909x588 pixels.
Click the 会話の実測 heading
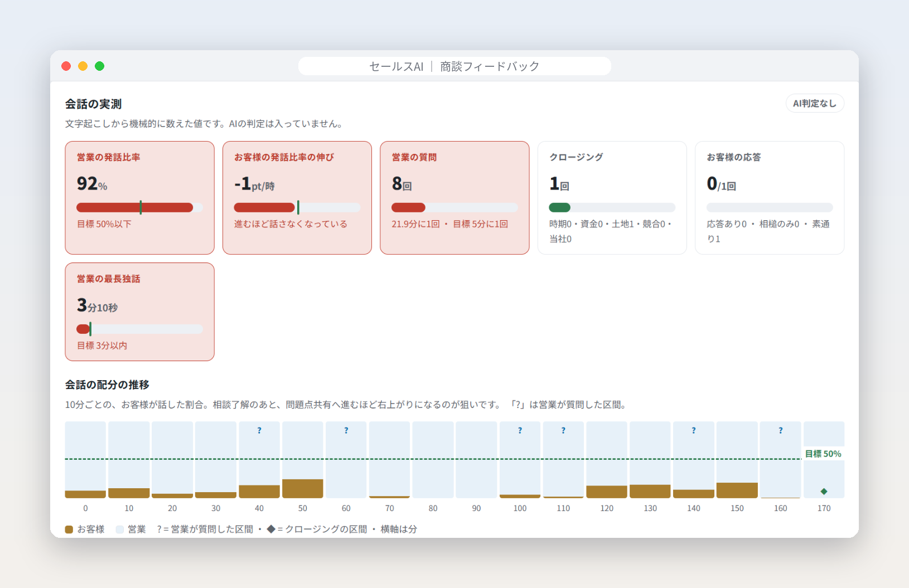tap(93, 104)
